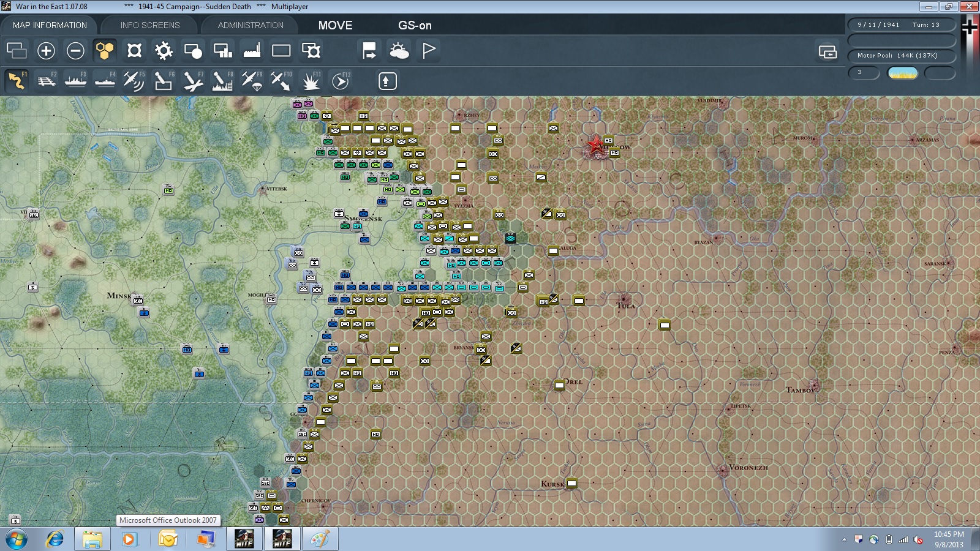Toggle the hex grid display
Screen dimensions: 980x551
point(105,51)
